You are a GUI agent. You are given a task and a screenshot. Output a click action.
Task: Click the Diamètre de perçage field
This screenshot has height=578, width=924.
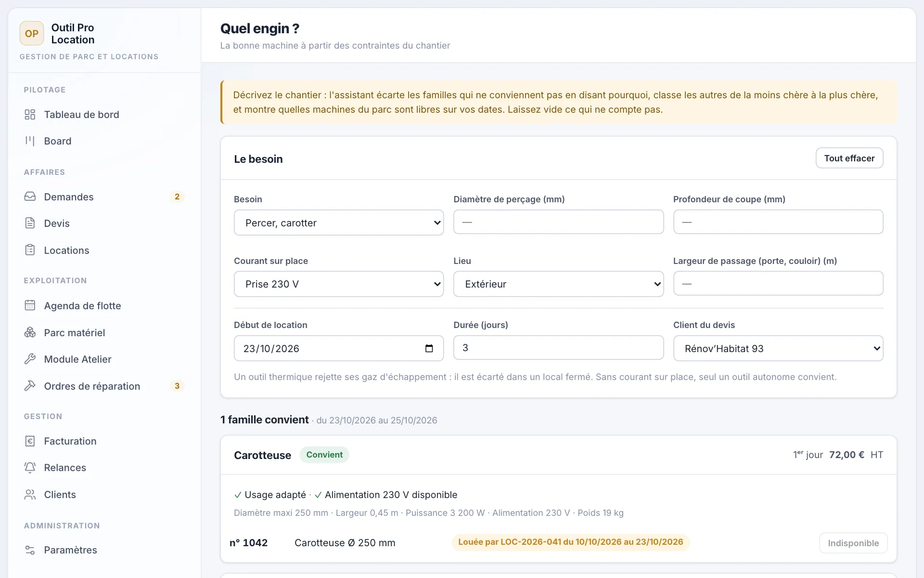pos(558,222)
